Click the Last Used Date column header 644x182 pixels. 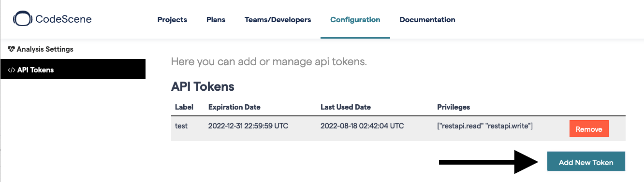346,107
